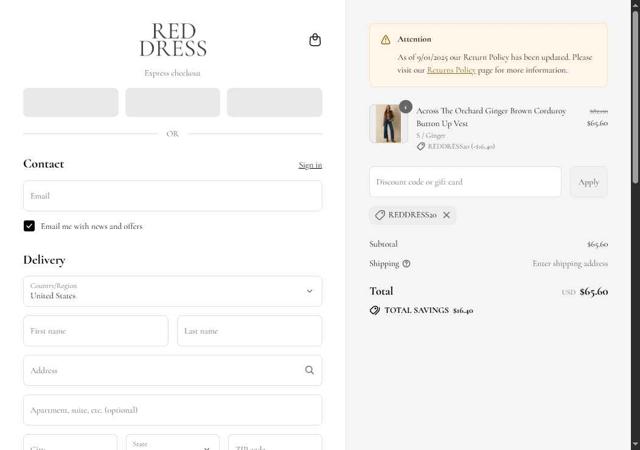Image resolution: width=640 pixels, height=450 pixels.
Task: Toggle Email me with news and offers
Action: click(29, 226)
